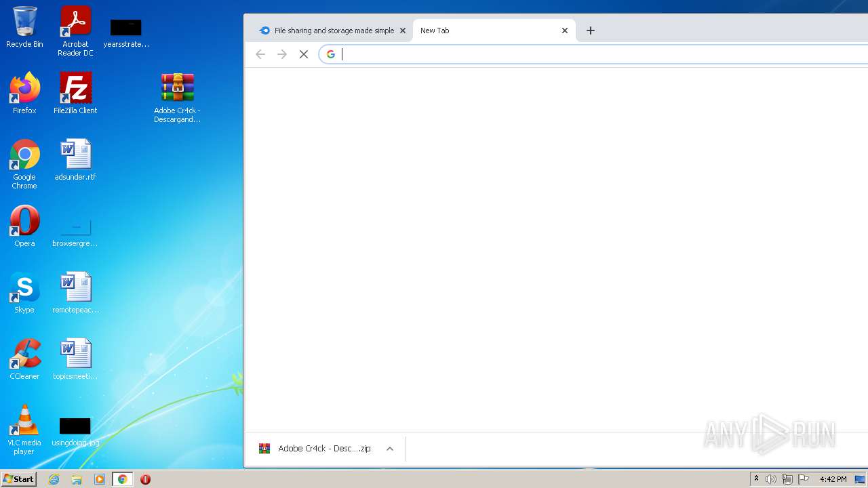Open VLC media player shortcut
The height and width of the screenshot is (488, 868).
pos(24,430)
